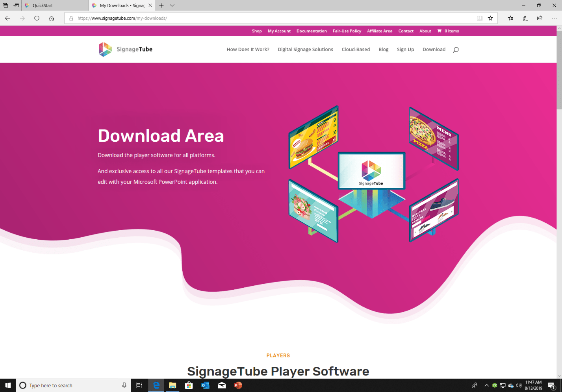562x392 pixels.
Task: Click site search magnifier icon
Action: pyautogui.click(x=456, y=50)
